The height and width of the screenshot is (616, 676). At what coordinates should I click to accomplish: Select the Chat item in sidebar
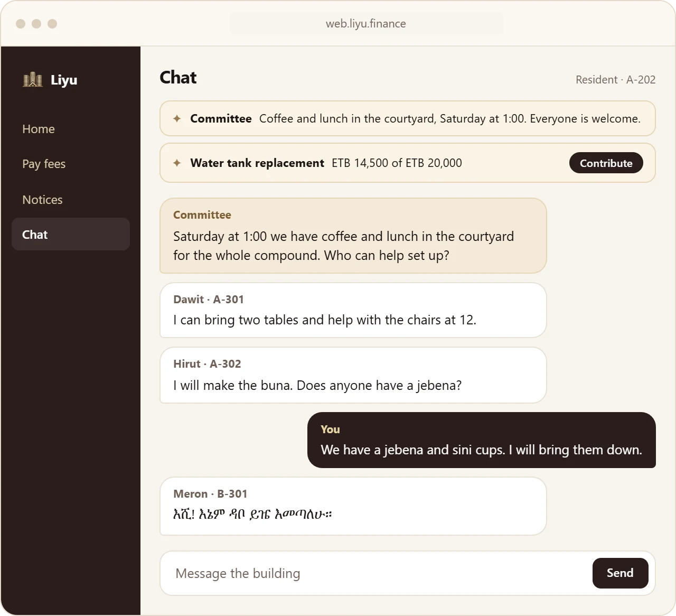point(71,234)
